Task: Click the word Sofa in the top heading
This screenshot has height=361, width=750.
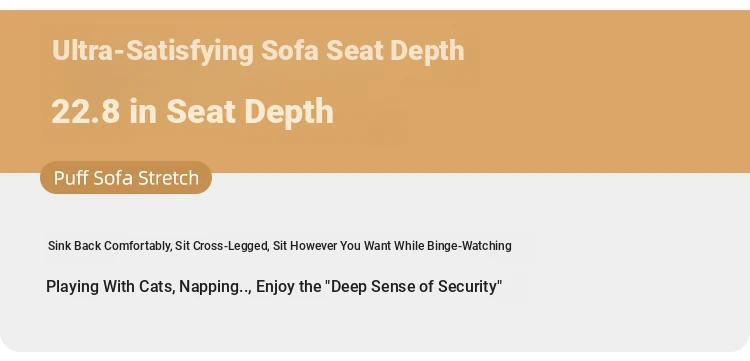Action: click(x=290, y=50)
